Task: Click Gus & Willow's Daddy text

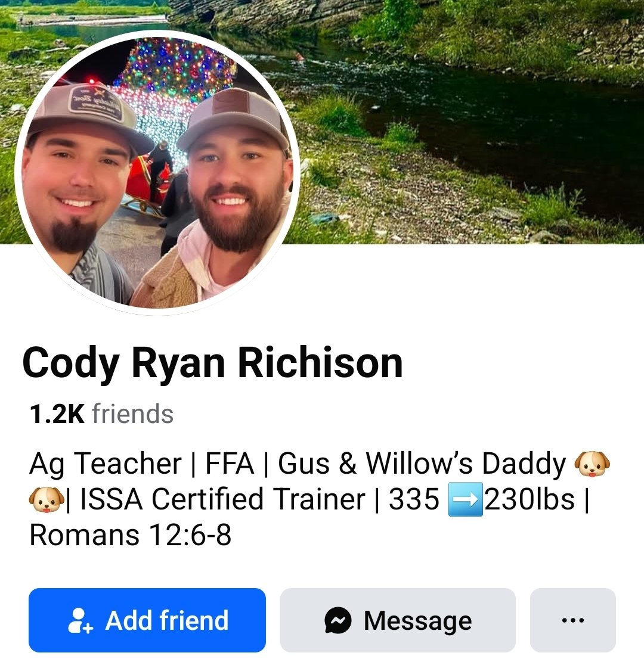Action: 422,464
